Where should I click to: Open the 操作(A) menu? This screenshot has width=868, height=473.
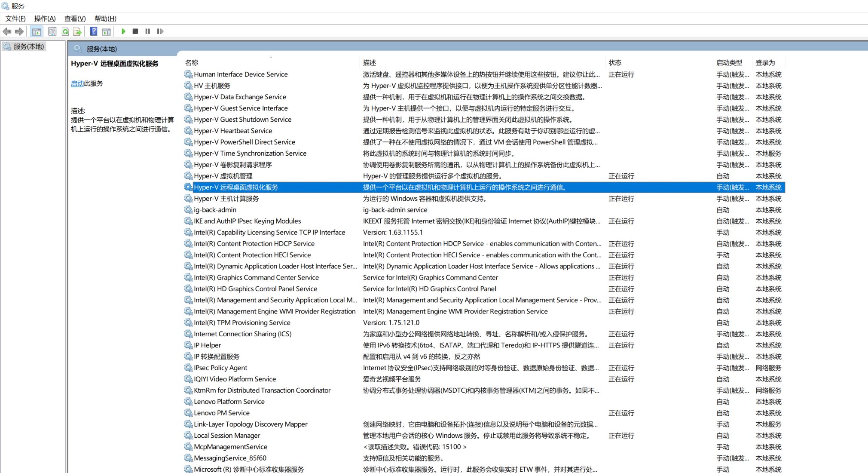(45, 18)
